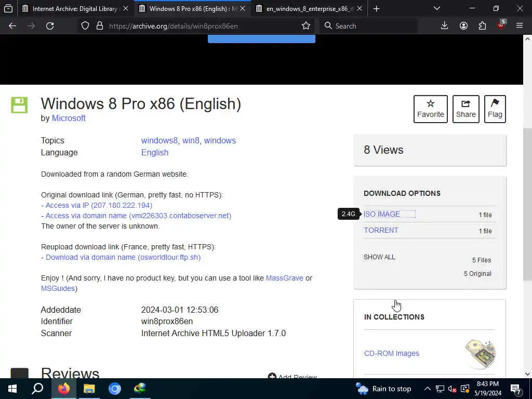
Task: Open the muted volume tray icon
Action: 453,389
